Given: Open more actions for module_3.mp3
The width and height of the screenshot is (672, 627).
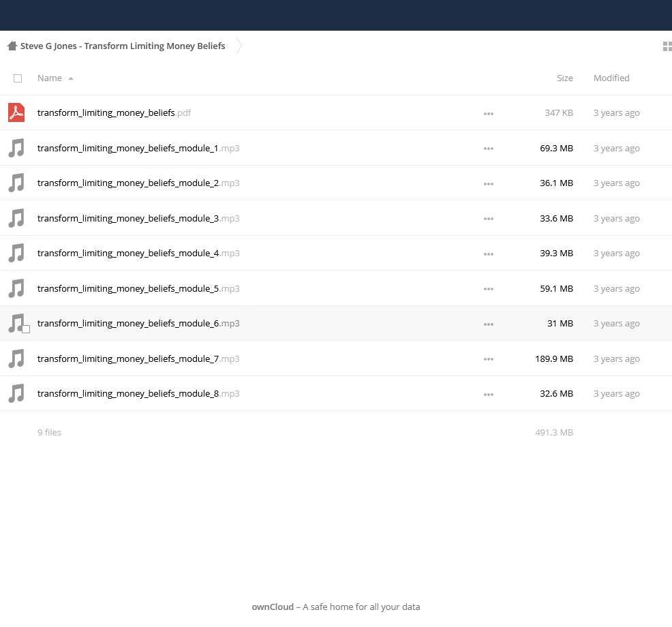Looking at the screenshot, I should coord(489,219).
